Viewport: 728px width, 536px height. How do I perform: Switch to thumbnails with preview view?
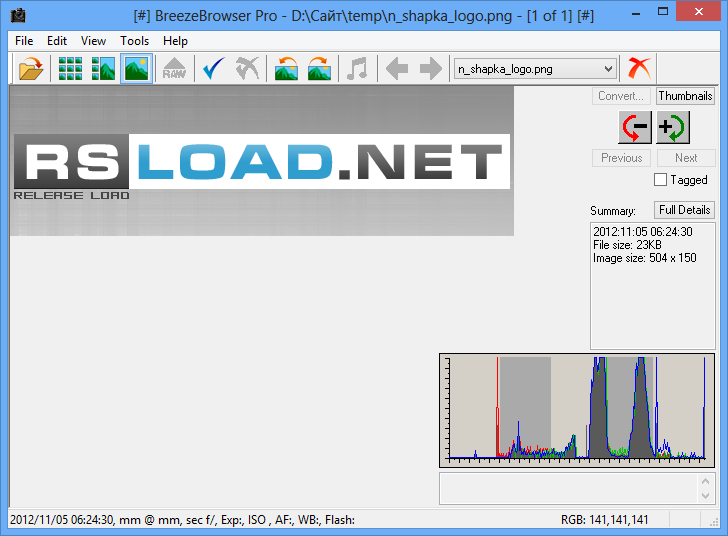coord(103,69)
